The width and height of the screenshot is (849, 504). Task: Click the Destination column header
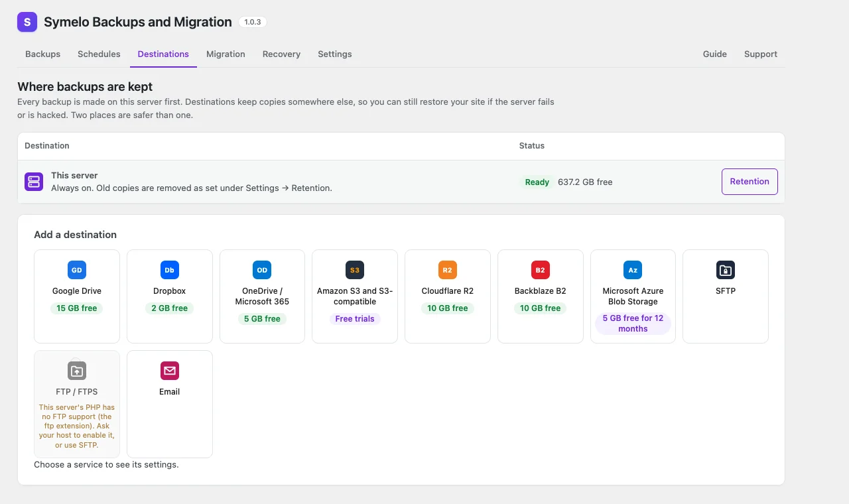click(47, 146)
